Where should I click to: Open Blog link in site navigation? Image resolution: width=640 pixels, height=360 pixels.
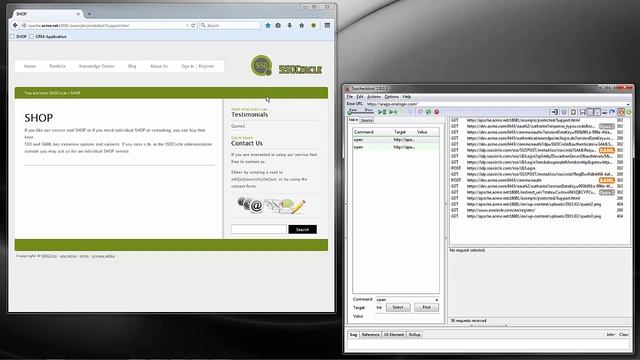(x=132, y=66)
